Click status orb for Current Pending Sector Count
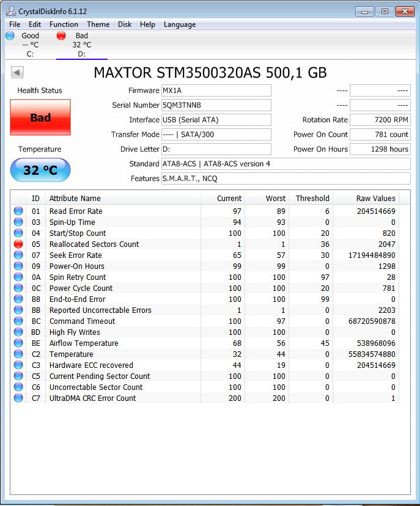420x506 pixels. (x=18, y=376)
